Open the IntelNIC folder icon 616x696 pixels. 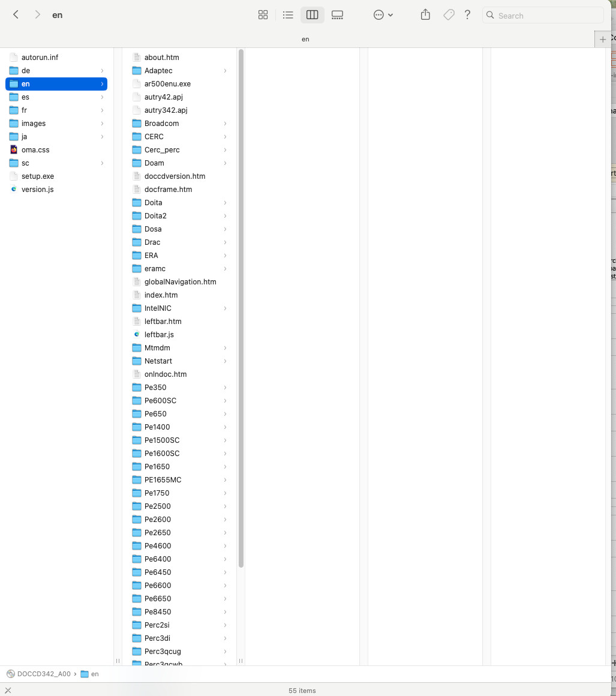[137, 308]
